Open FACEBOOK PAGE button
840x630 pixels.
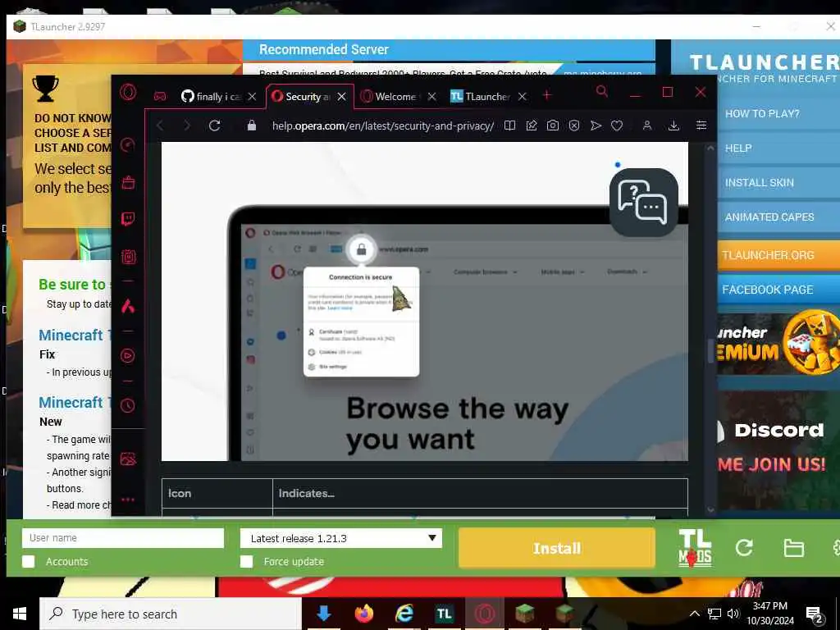click(778, 290)
